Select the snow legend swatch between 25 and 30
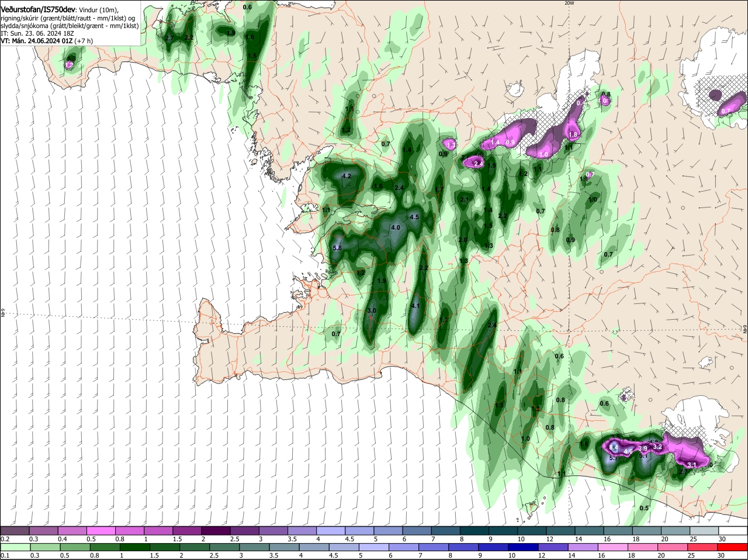Screen dimensions: 748x560 (704, 530)
